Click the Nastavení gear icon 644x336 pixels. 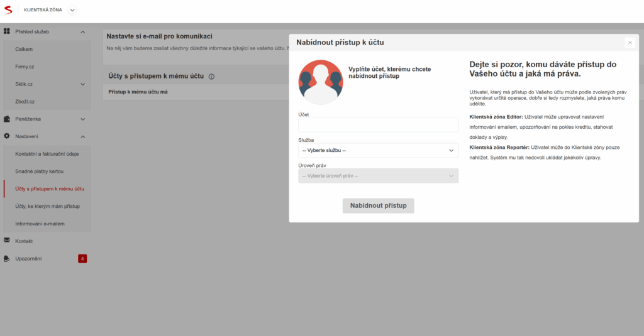[7, 136]
